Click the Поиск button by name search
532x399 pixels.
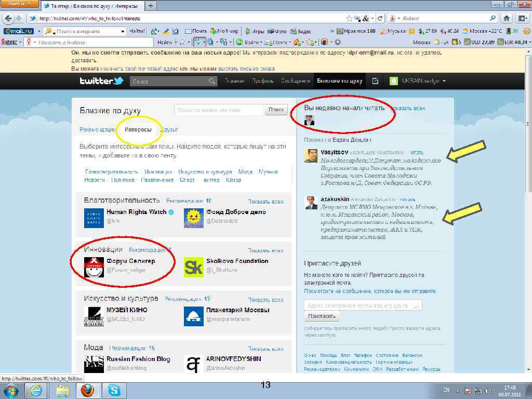pyautogui.click(x=276, y=110)
